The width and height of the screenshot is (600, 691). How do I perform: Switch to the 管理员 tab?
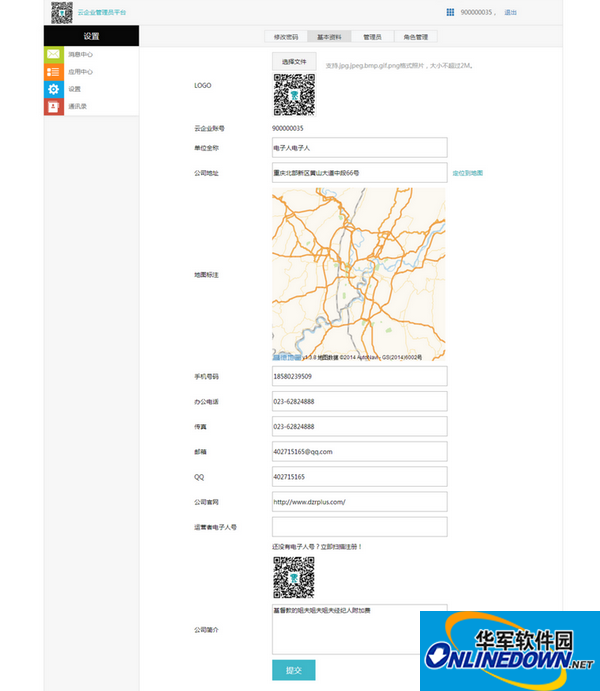coord(372,37)
